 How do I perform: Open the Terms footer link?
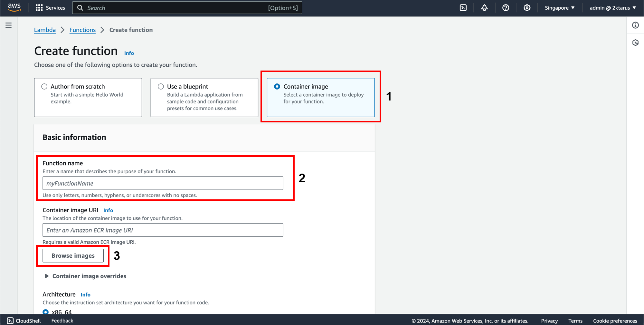click(575, 321)
